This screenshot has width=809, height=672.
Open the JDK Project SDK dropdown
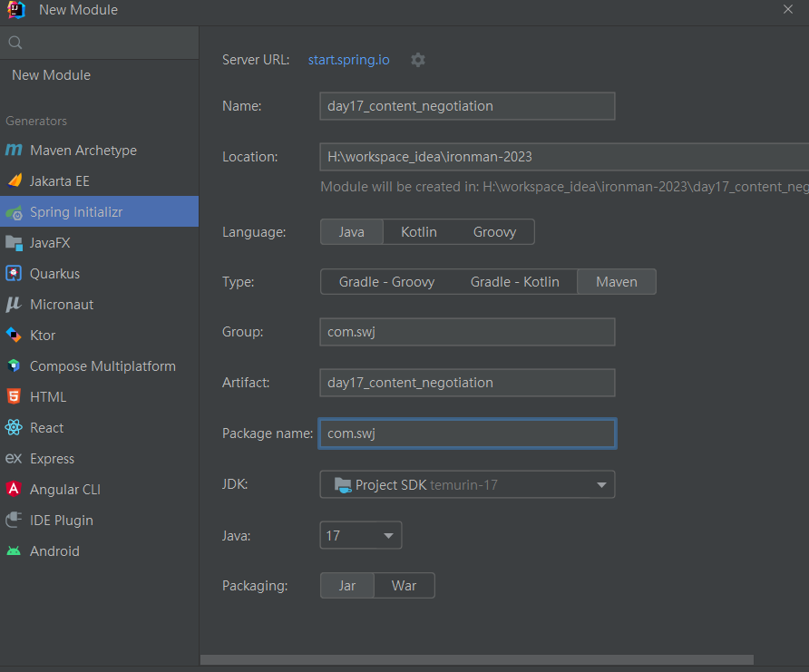pos(467,484)
